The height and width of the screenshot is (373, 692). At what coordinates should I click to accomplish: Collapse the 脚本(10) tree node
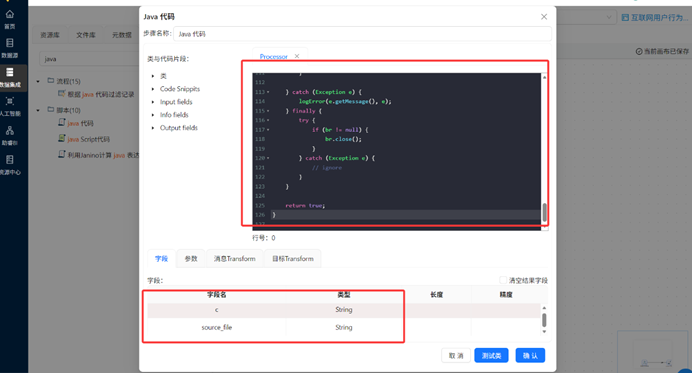tap(38, 110)
